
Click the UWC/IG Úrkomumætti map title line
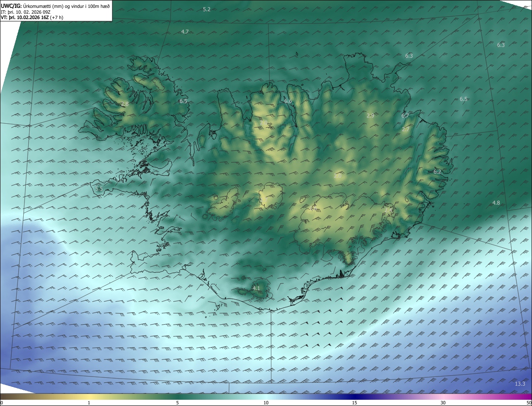pos(56,6)
